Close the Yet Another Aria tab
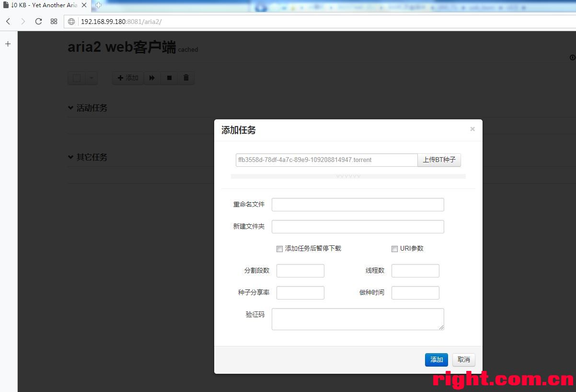This screenshot has height=392, width=576. (x=84, y=5)
